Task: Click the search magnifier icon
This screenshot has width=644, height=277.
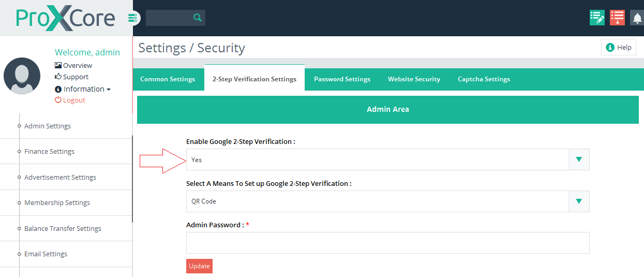Action: 197,18
